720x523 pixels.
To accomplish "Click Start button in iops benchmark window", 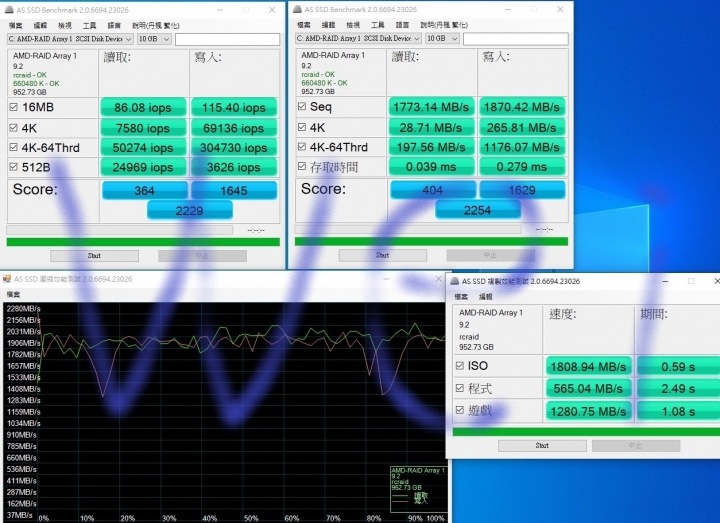I will (x=95, y=256).
